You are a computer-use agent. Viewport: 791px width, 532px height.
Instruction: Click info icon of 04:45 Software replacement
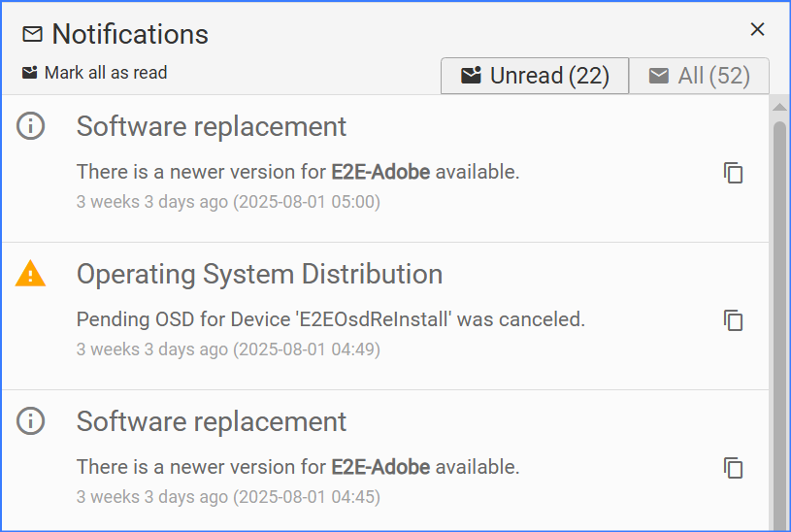(31, 421)
